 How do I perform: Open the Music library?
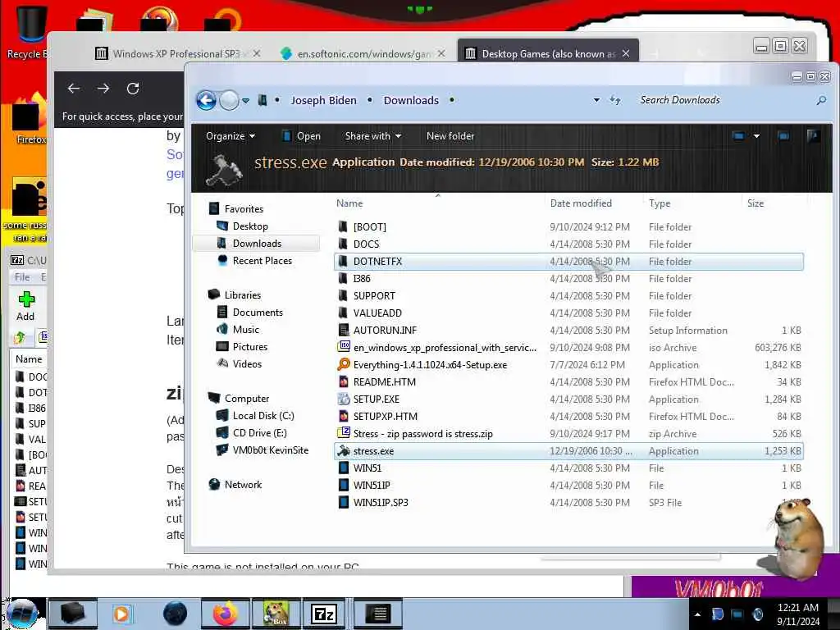click(245, 330)
